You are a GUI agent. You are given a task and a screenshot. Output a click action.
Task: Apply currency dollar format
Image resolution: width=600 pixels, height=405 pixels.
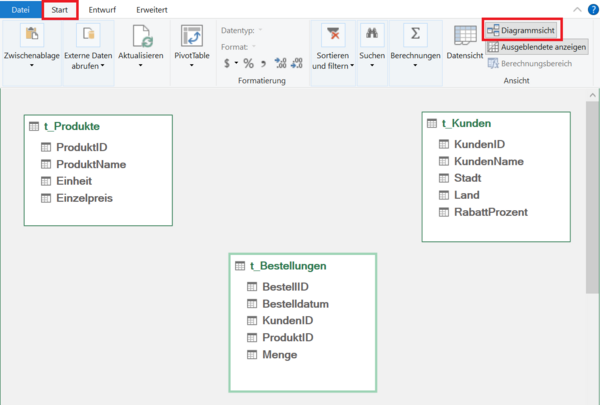(x=227, y=63)
